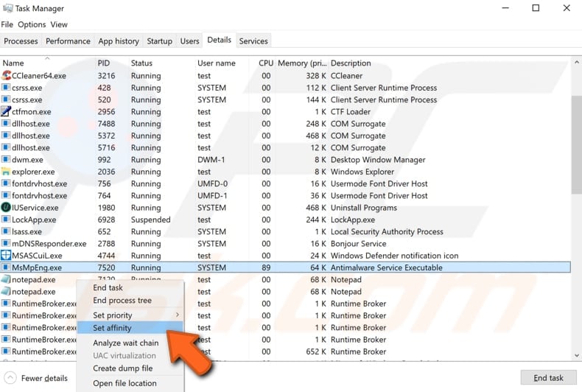The image size is (582, 392).
Task: Click the 652 K memory value
Action: (316, 351)
